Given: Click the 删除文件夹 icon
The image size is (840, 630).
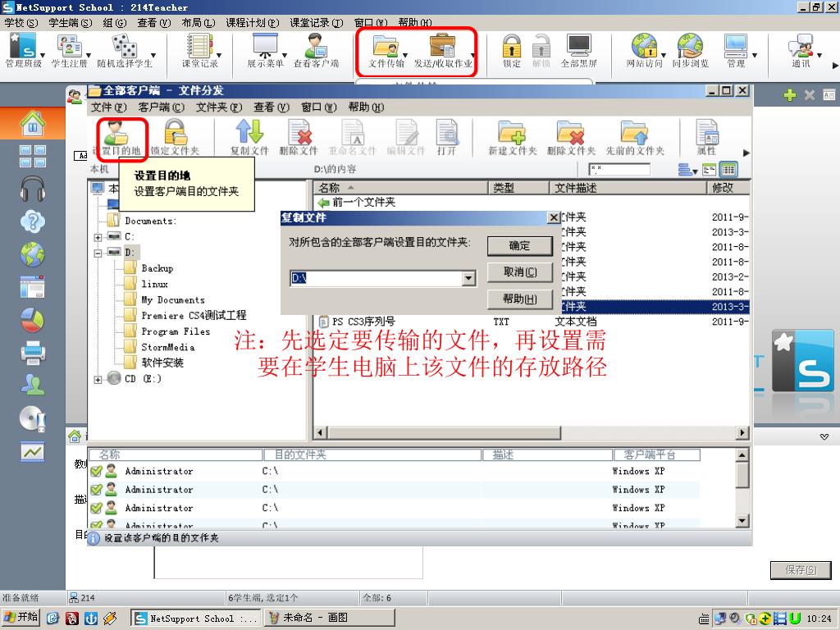Looking at the screenshot, I should [571, 137].
